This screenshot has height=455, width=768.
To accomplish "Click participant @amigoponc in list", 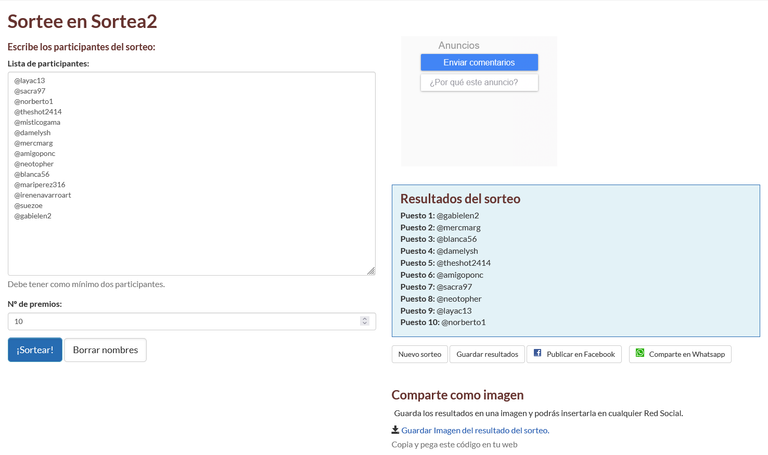I will (x=35, y=153).
